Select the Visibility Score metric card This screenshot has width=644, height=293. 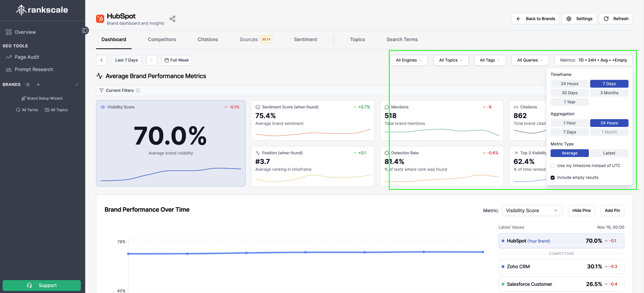tap(171, 143)
